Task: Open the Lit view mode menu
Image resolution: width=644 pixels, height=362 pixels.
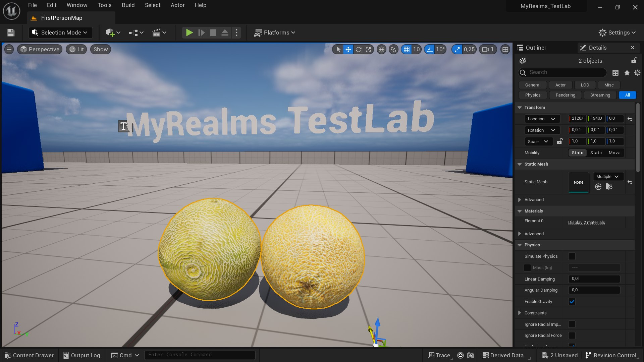Action: (x=76, y=49)
